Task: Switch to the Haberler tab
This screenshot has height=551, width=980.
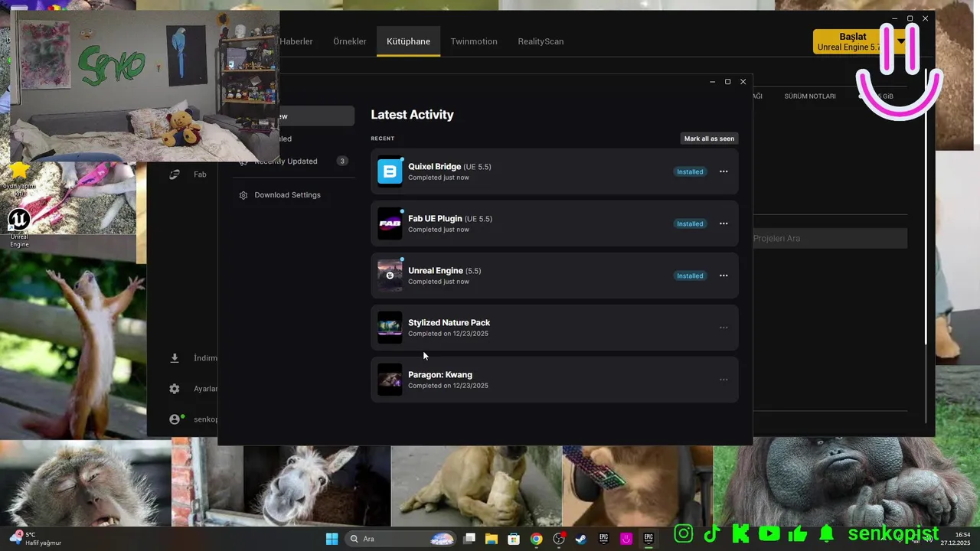Action: [296, 41]
